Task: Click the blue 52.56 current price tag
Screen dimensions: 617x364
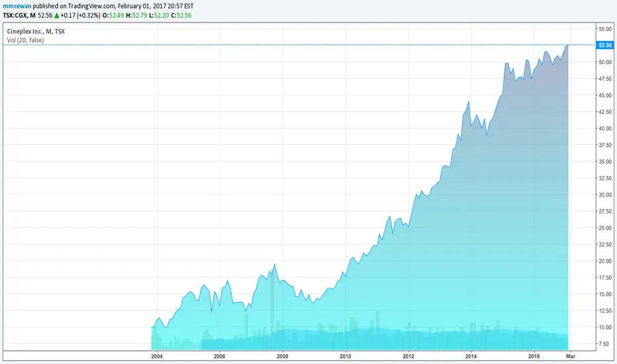Action: (x=605, y=45)
